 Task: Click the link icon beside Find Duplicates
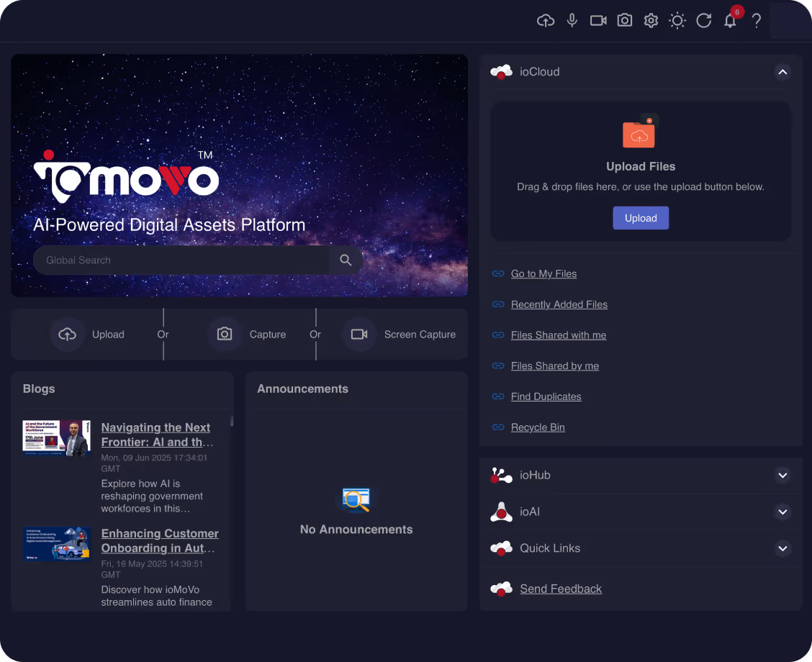coord(498,396)
